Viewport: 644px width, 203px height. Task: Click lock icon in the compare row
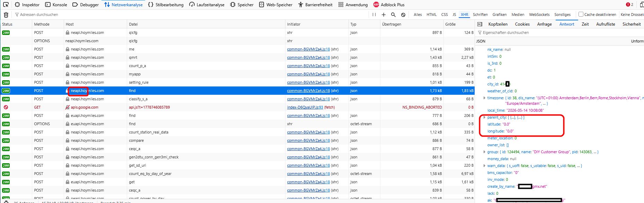[68, 140]
